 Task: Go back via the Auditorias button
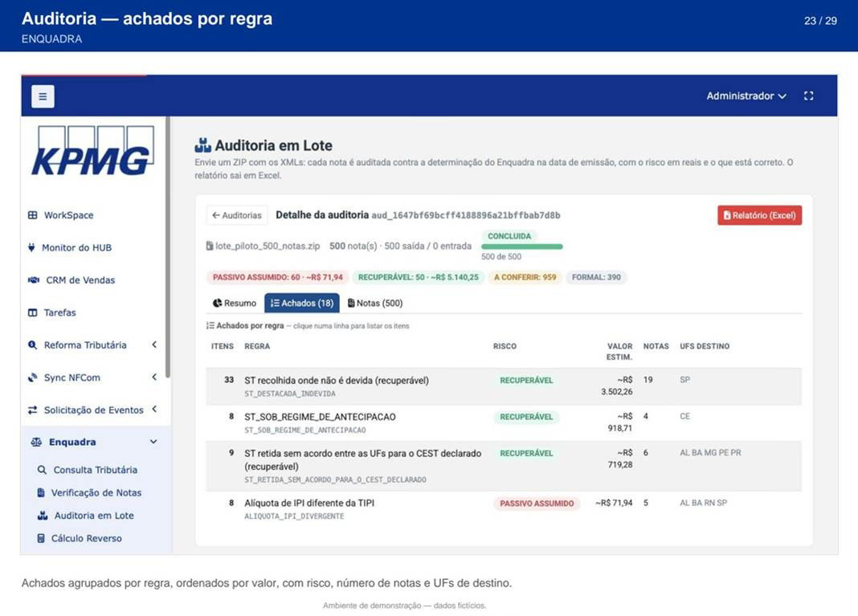click(238, 215)
